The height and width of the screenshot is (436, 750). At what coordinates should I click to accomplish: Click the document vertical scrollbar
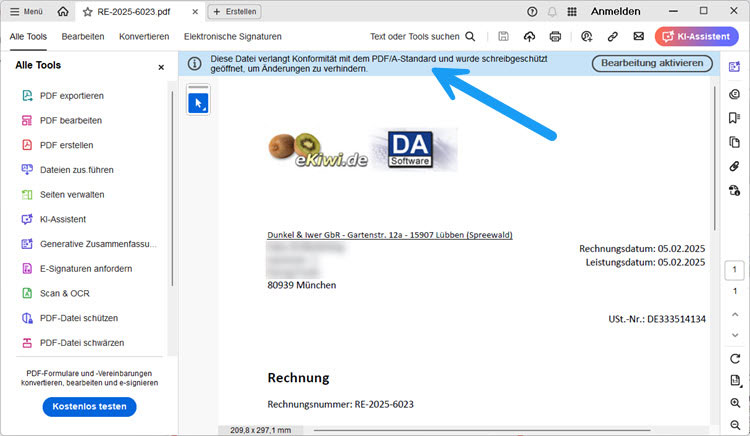[x=715, y=158]
